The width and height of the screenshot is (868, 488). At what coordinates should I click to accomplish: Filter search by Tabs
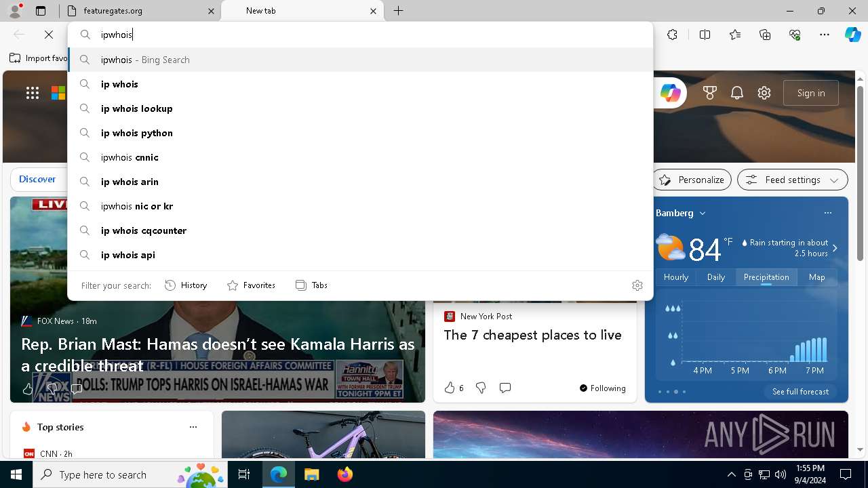pyautogui.click(x=311, y=285)
